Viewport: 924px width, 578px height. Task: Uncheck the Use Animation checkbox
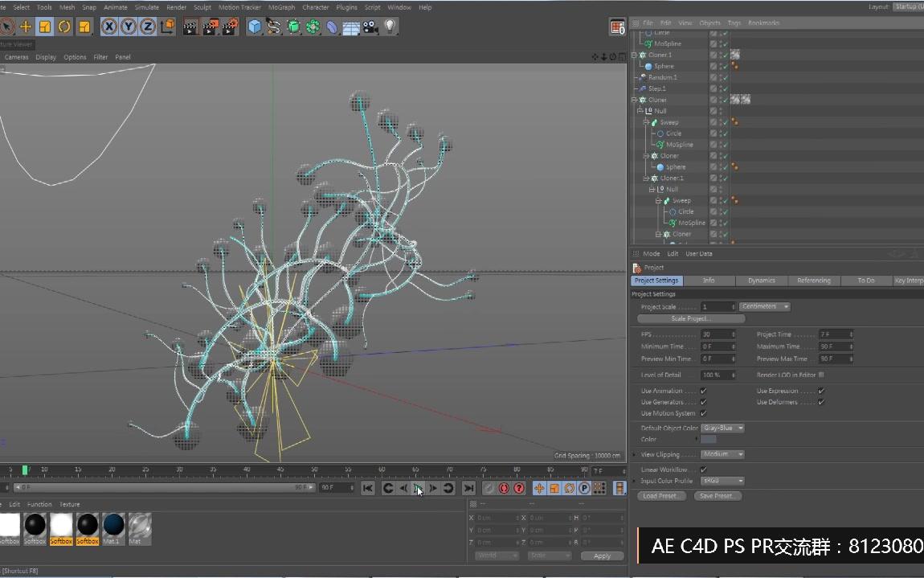coord(701,391)
